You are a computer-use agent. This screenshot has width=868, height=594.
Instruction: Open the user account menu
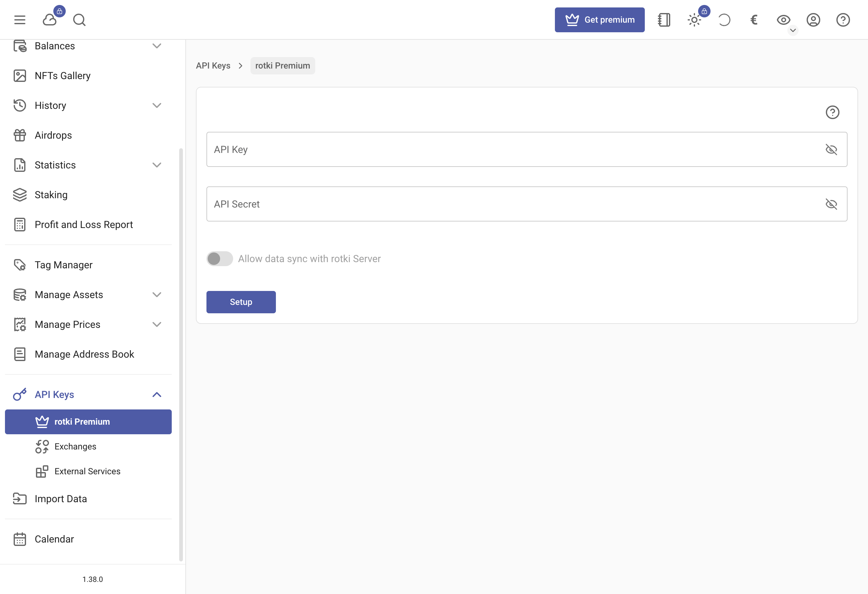(x=813, y=20)
